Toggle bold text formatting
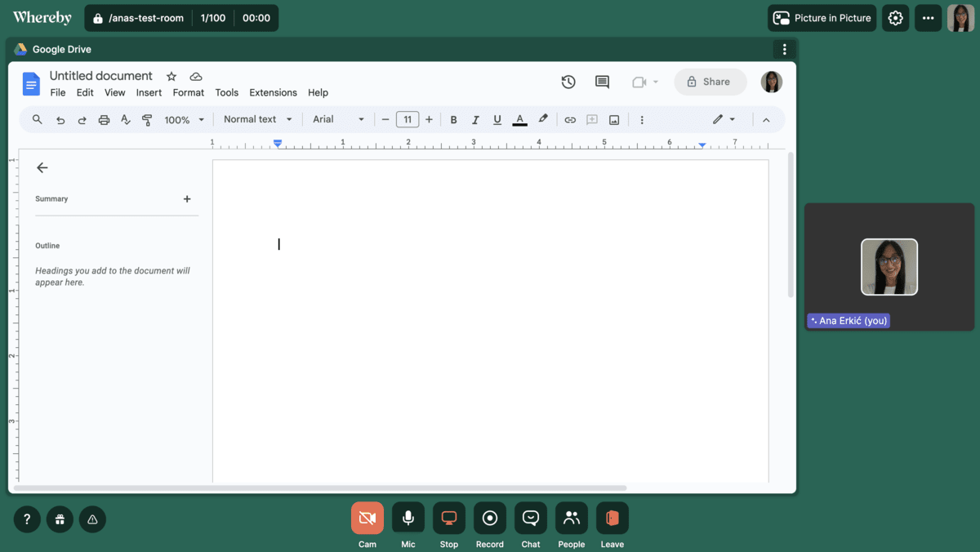Image resolution: width=980 pixels, height=552 pixels. coord(453,119)
